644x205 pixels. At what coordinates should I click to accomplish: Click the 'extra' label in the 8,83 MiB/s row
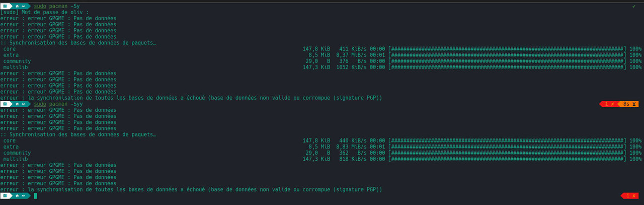11,147
